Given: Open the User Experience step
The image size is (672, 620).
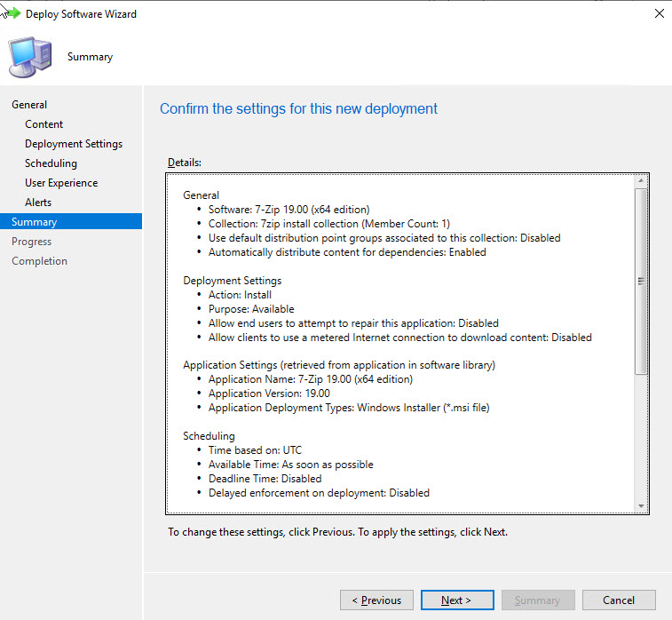Looking at the screenshot, I should coord(61,183).
